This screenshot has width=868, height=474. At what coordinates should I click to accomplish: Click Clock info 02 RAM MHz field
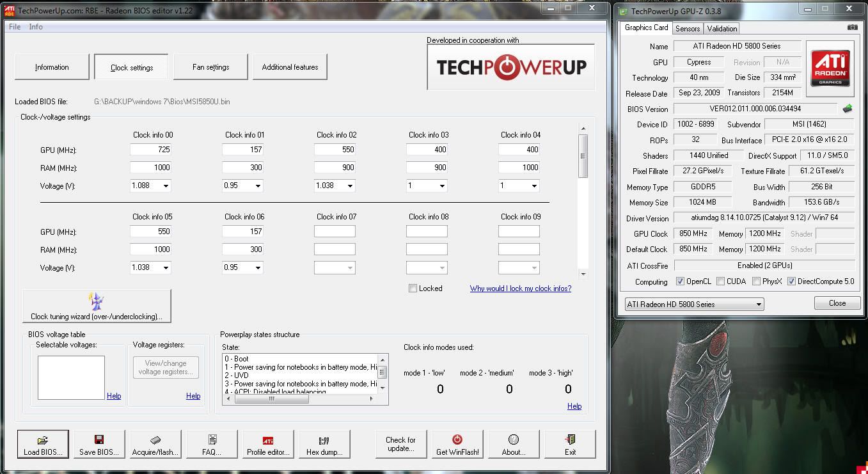[335, 168]
